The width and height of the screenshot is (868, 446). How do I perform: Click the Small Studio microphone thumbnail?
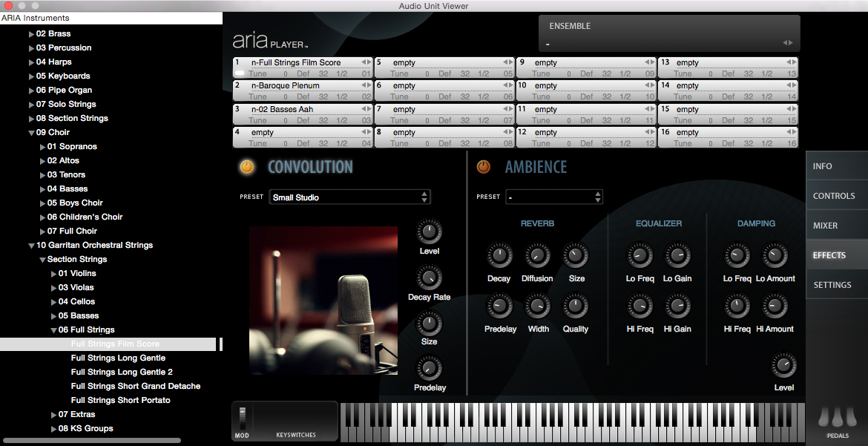pos(323,301)
